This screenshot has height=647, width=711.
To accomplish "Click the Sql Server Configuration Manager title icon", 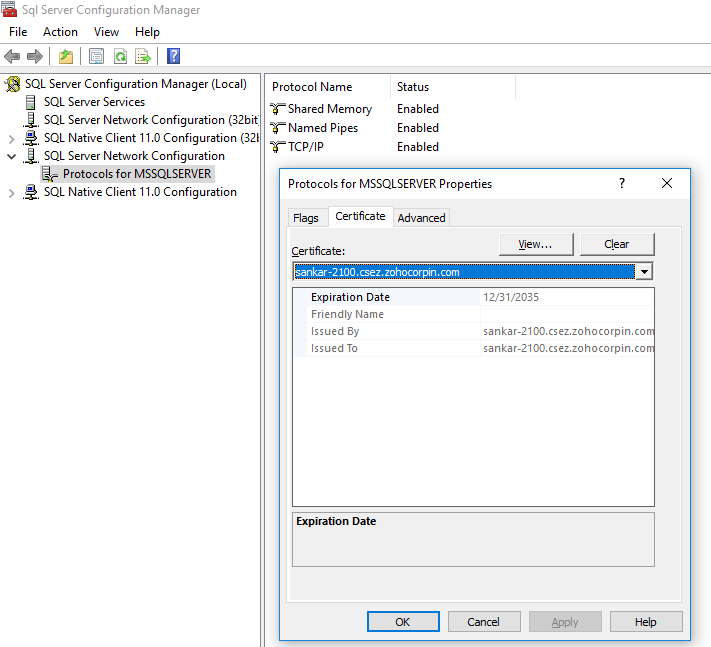I will (9, 10).
